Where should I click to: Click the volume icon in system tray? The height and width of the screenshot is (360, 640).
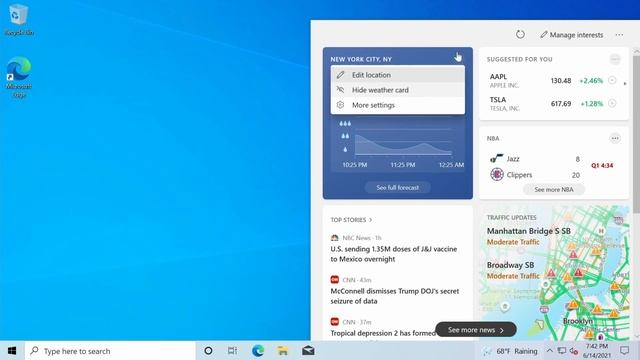(x=574, y=351)
